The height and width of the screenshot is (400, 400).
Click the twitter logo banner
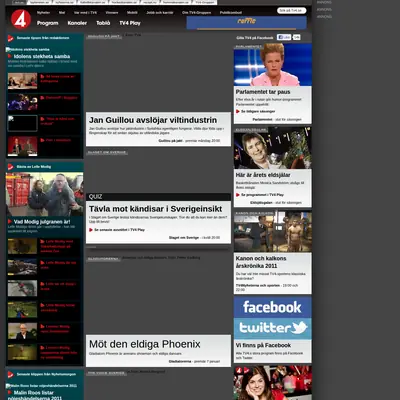point(273,328)
